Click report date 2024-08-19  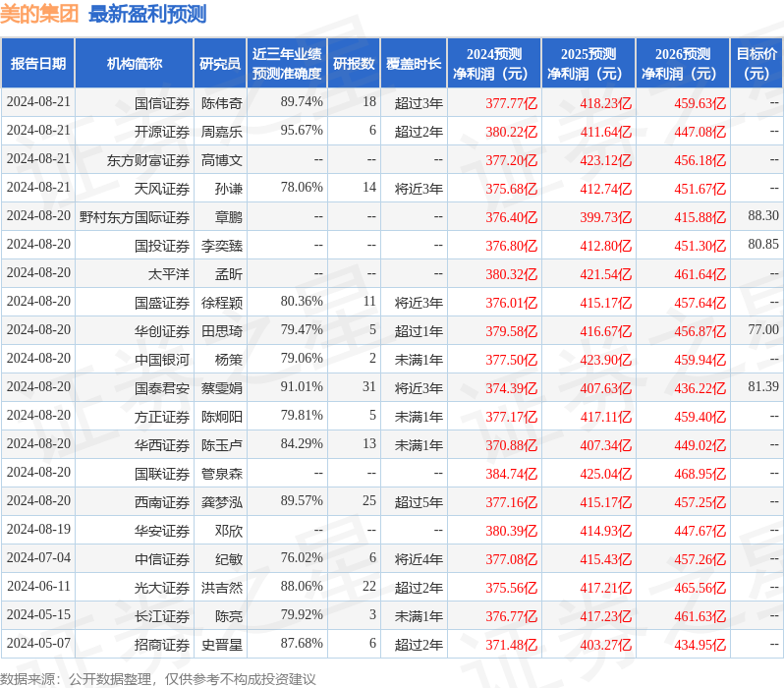[x=39, y=530]
